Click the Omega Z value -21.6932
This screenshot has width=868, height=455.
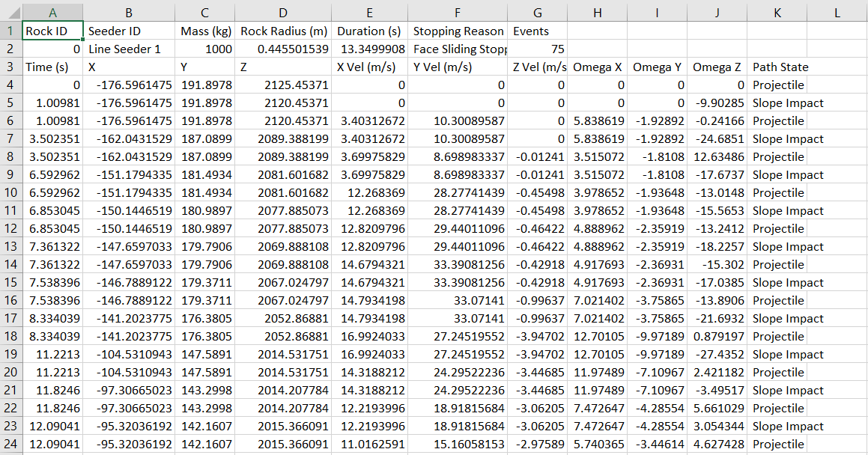[717, 319]
